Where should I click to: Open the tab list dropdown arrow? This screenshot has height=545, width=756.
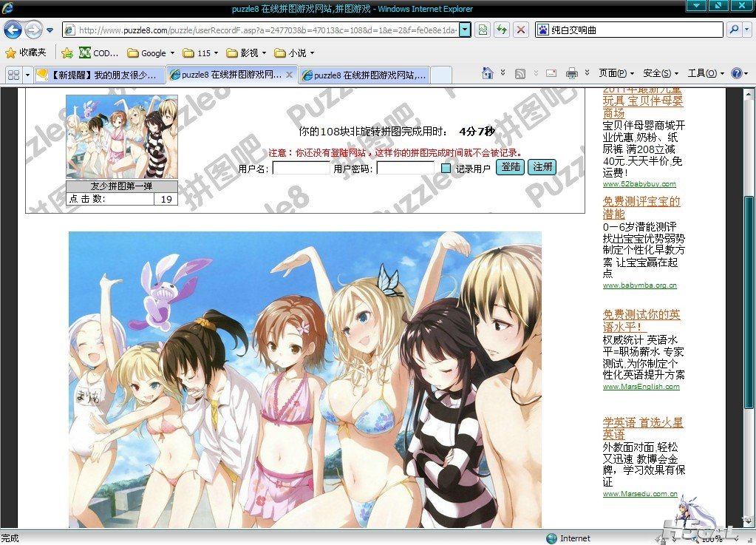pyautogui.click(x=27, y=75)
